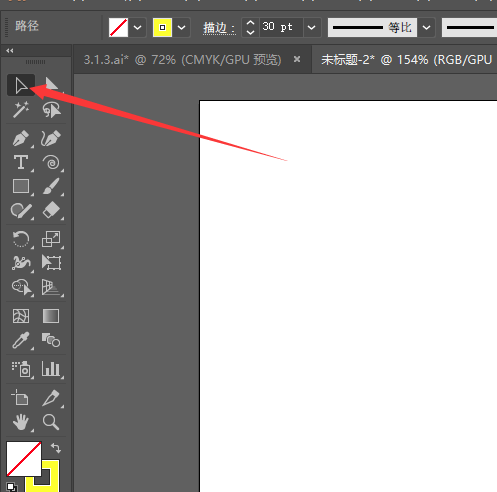Open the 等比 width profile box
The width and height of the screenshot is (497, 492).
(x=372, y=27)
